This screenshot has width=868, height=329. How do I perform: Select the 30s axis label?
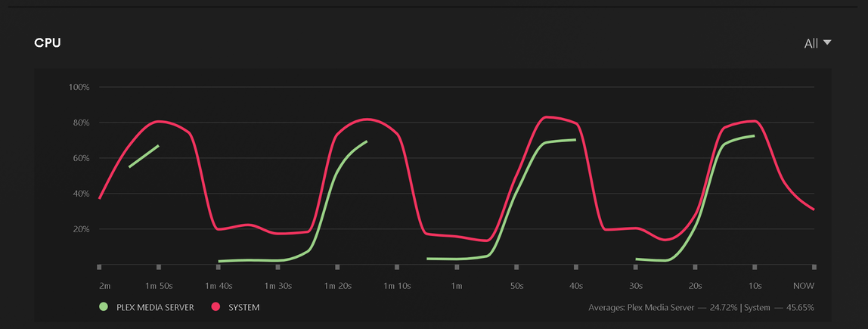click(635, 287)
